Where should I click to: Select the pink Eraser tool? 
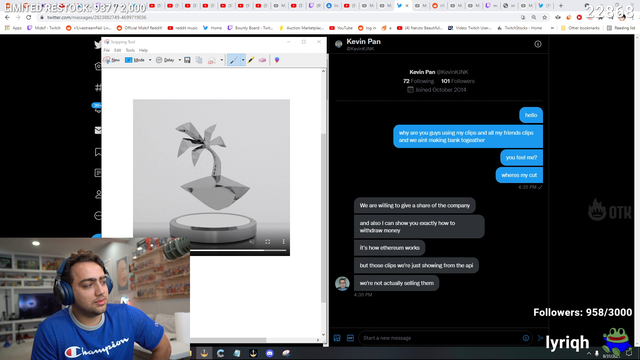(x=262, y=60)
